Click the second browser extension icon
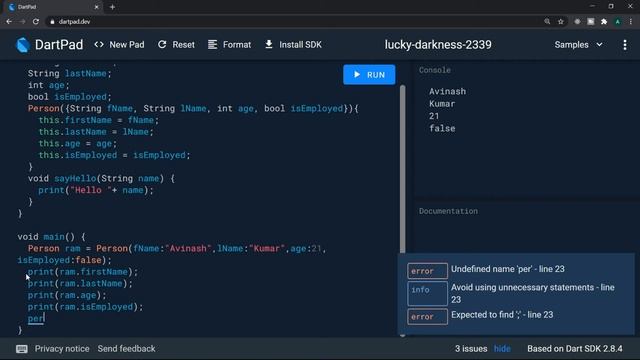The image size is (640, 360). click(591, 22)
